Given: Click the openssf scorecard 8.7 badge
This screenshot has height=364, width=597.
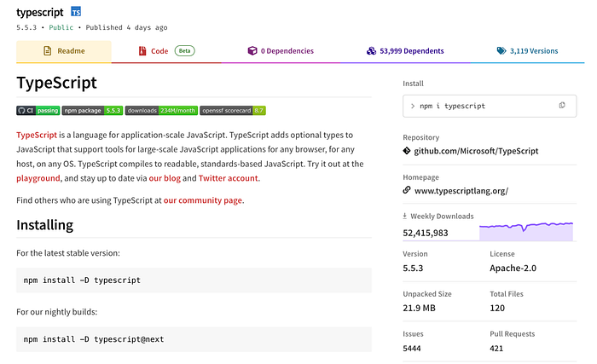Looking at the screenshot, I should click(233, 111).
